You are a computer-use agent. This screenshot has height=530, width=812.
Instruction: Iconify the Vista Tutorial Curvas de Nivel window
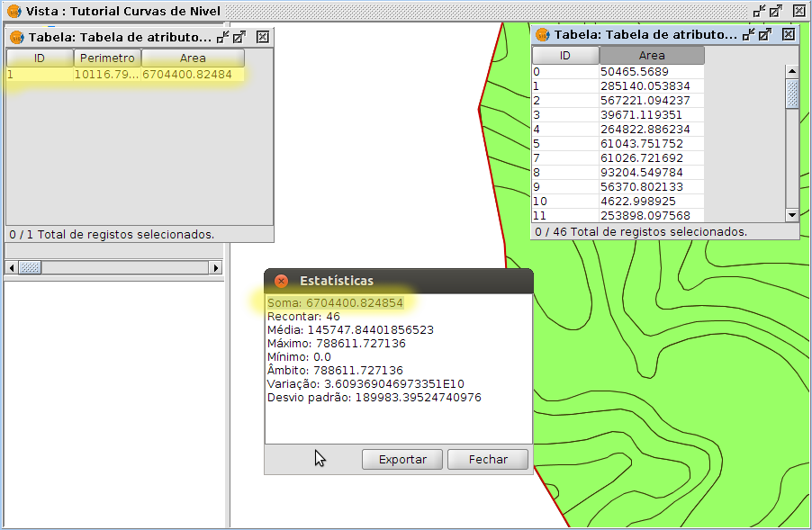pyautogui.click(x=759, y=11)
